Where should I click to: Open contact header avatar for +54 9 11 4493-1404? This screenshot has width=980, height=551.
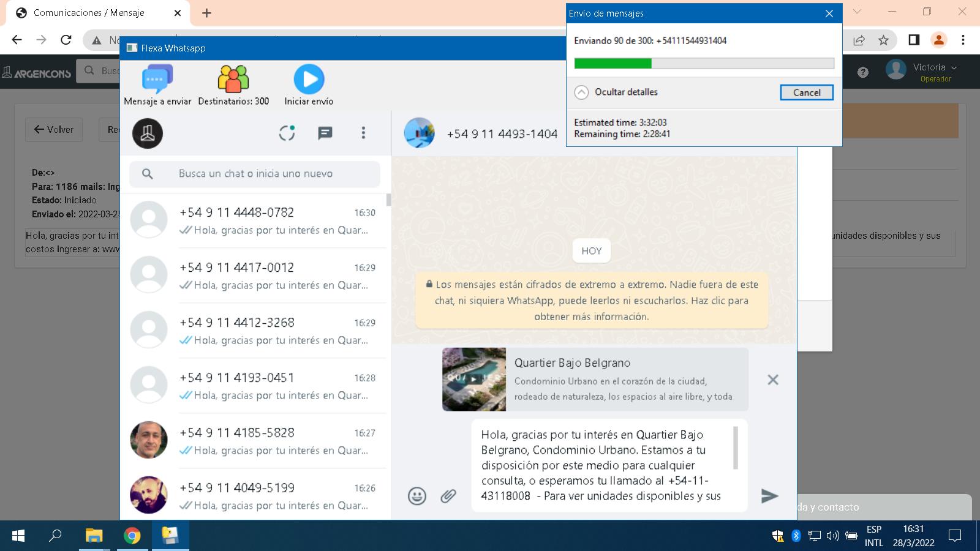click(x=420, y=133)
